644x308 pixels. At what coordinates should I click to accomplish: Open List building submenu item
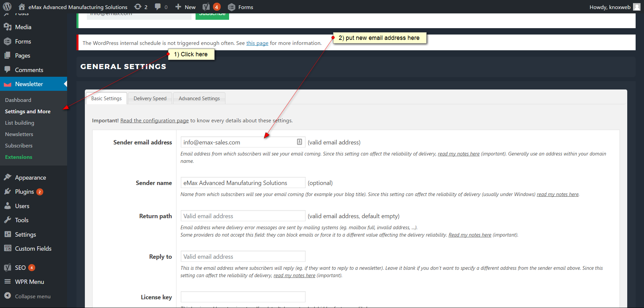pyautogui.click(x=19, y=123)
